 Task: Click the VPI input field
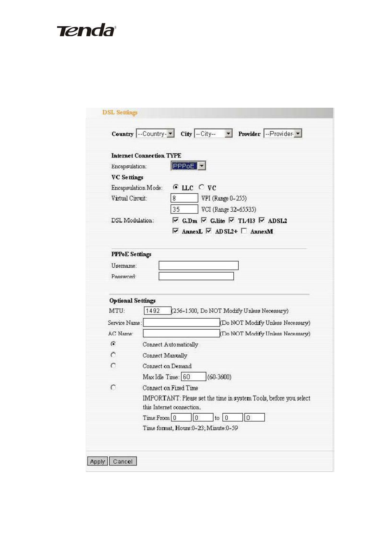click(184, 198)
